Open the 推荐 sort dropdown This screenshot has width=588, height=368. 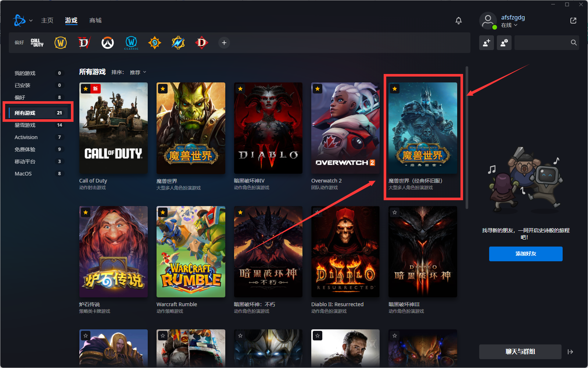point(138,72)
